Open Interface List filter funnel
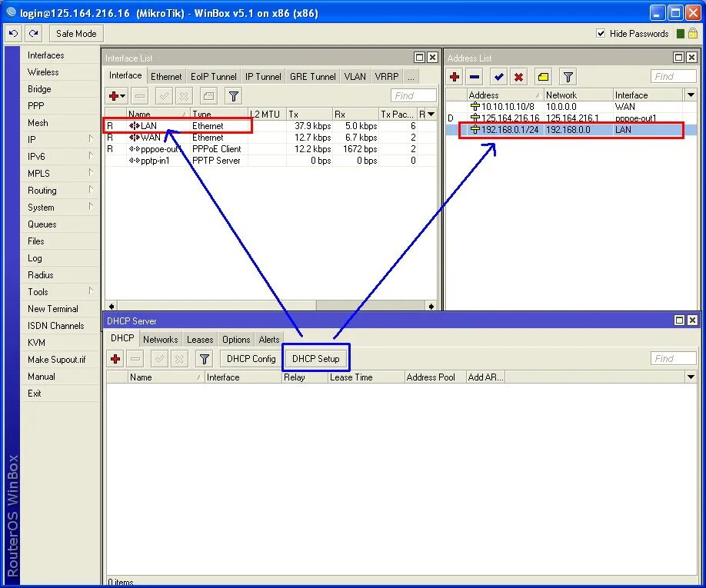 (x=233, y=96)
